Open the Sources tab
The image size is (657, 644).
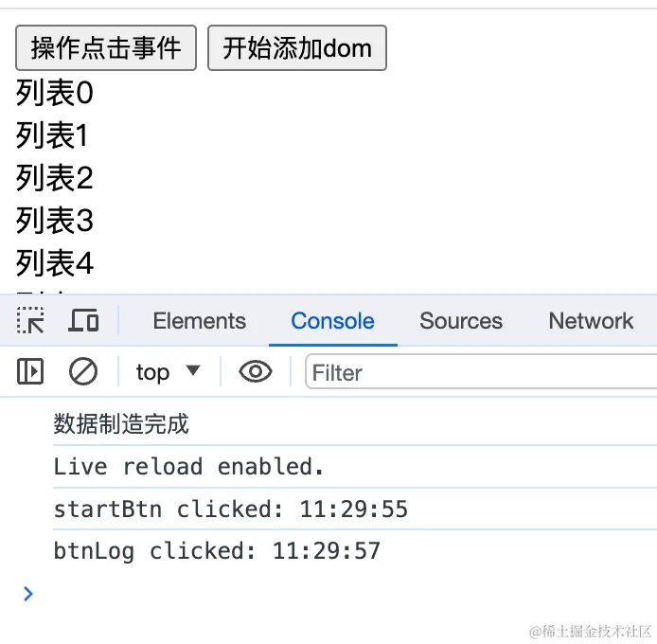click(x=461, y=321)
